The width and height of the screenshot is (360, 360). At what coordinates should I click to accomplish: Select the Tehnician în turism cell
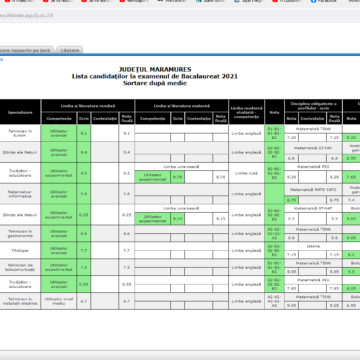tap(20, 133)
